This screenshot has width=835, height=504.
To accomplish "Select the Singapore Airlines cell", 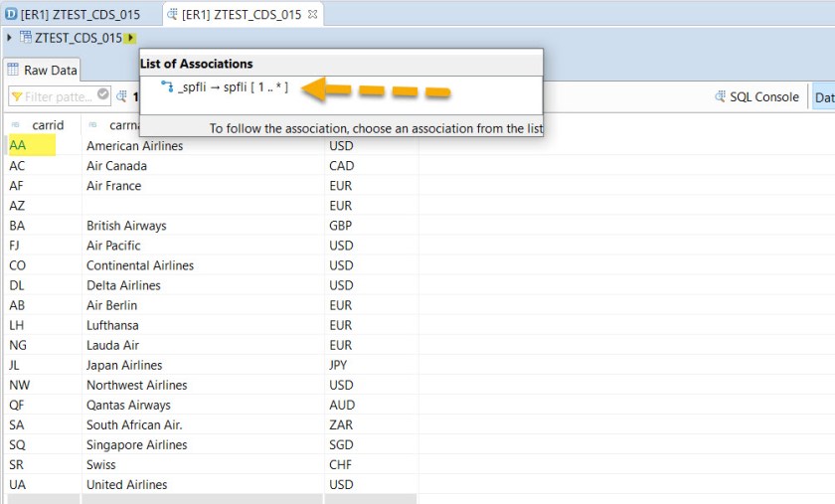I will click(203, 445).
